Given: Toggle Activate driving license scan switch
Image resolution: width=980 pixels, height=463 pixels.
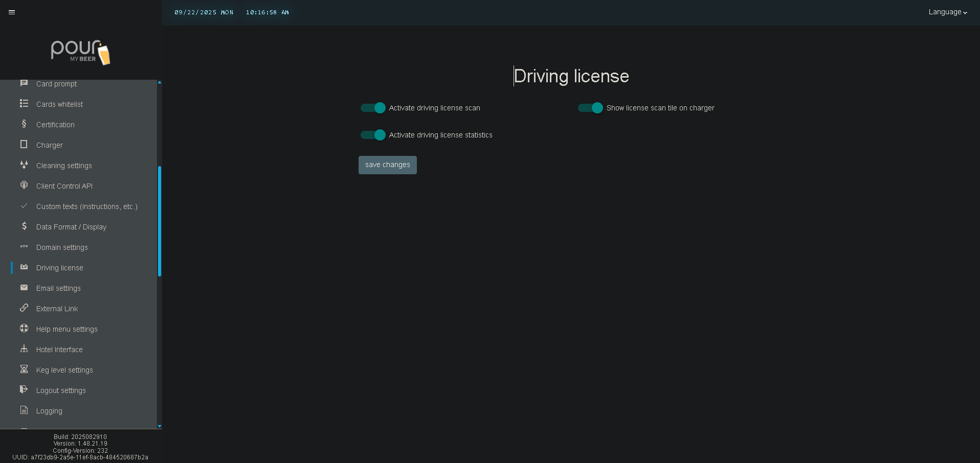Looking at the screenshot, I should (x=373, y=108).
